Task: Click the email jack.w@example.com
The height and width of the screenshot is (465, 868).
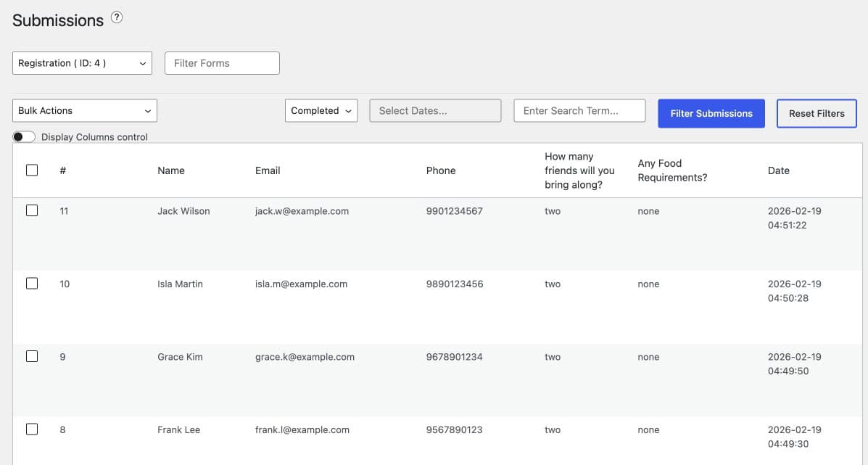Action: (302, 211)
